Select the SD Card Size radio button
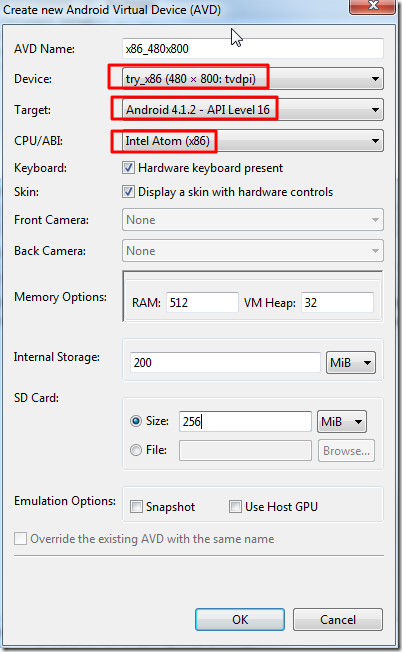 pos(136,421)
